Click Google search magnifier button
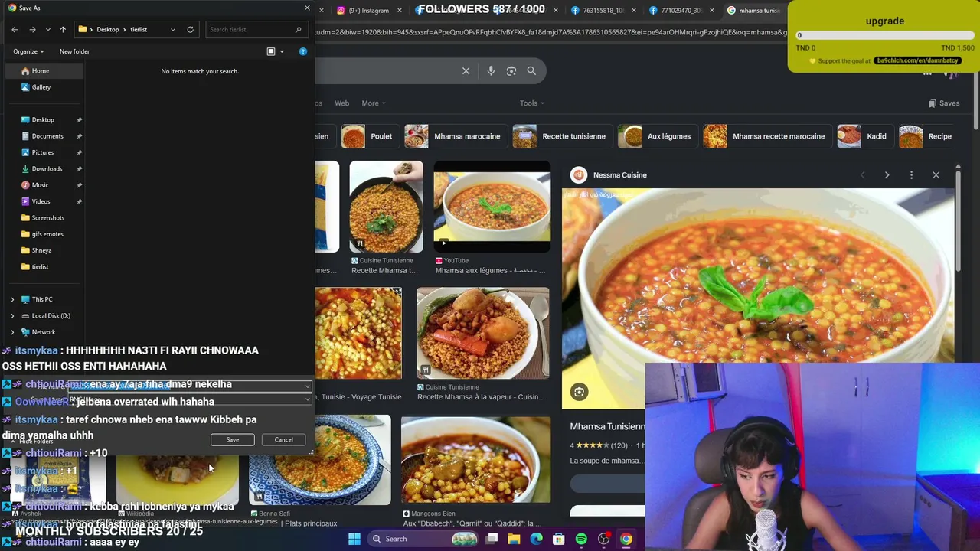This screenshot has width=980, height=551. click(531, 71)
